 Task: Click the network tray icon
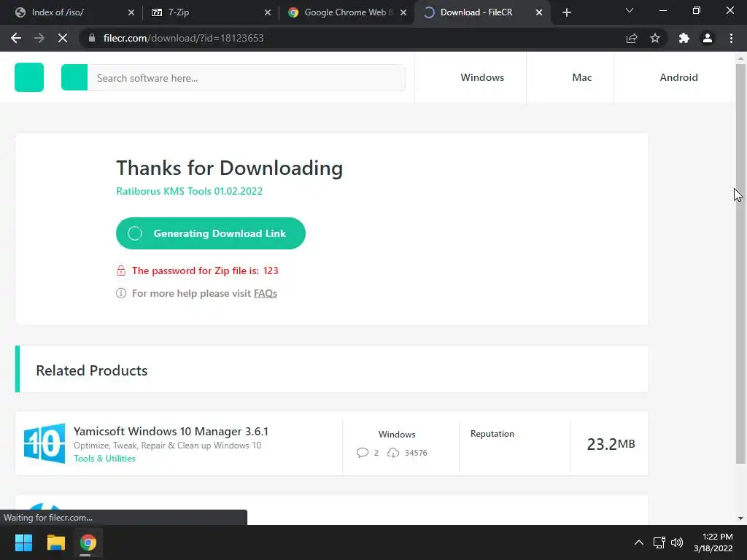point(659,542)
